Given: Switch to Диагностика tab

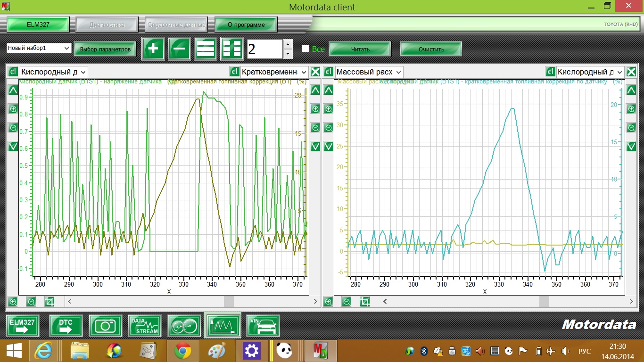Looking at the screenshot, I should pos(107,25).
